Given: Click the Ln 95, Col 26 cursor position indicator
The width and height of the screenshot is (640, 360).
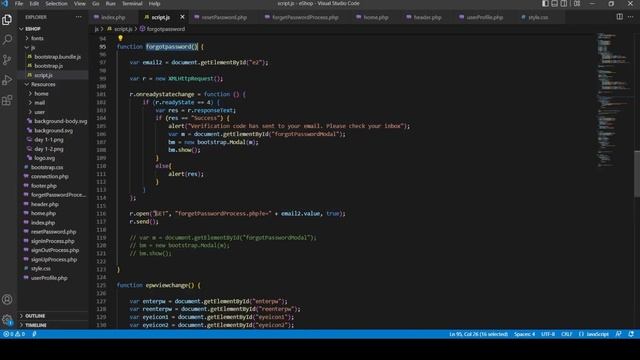Looking at the screenshot, I should [478, 334].
